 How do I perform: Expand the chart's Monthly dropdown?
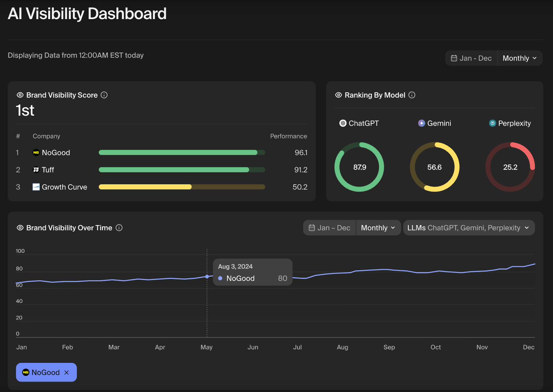pos(378,228)
